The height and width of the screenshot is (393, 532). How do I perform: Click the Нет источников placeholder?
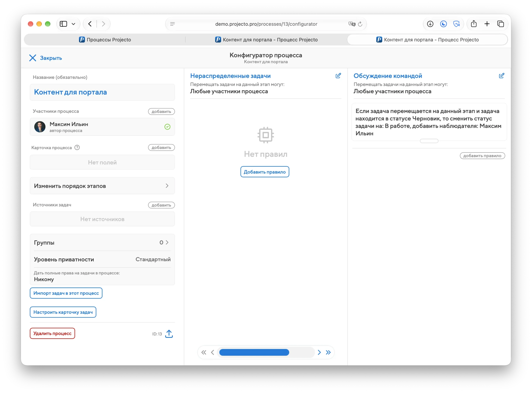pos(102,219)
